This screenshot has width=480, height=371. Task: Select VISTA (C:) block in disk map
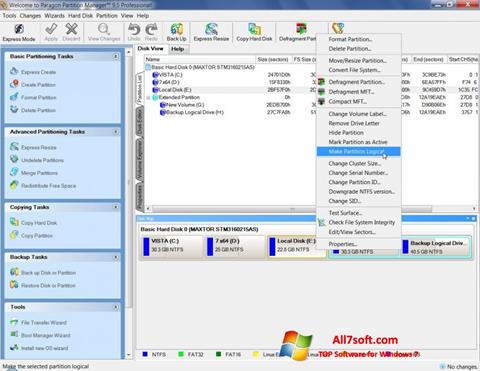[x=172, y=246]
